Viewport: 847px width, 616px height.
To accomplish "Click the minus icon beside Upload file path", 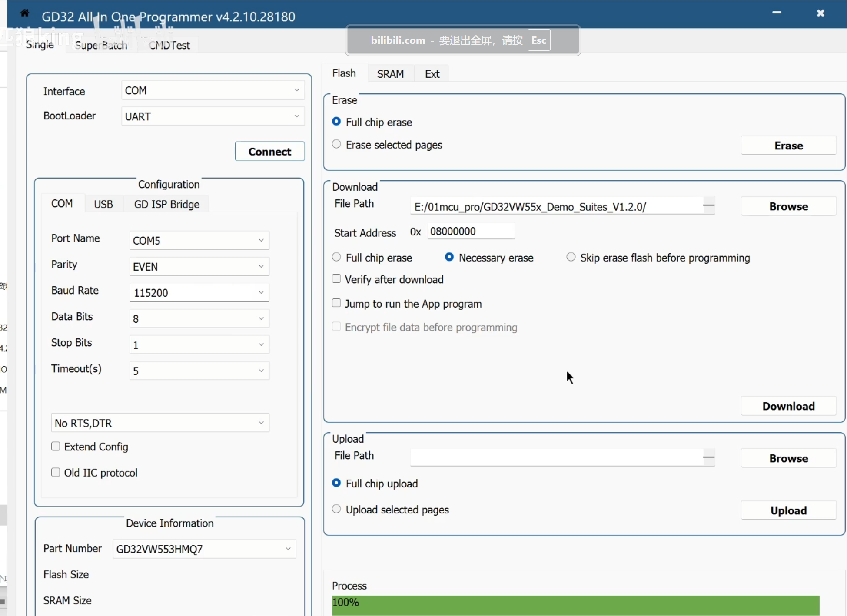I will tap(708, 457).
